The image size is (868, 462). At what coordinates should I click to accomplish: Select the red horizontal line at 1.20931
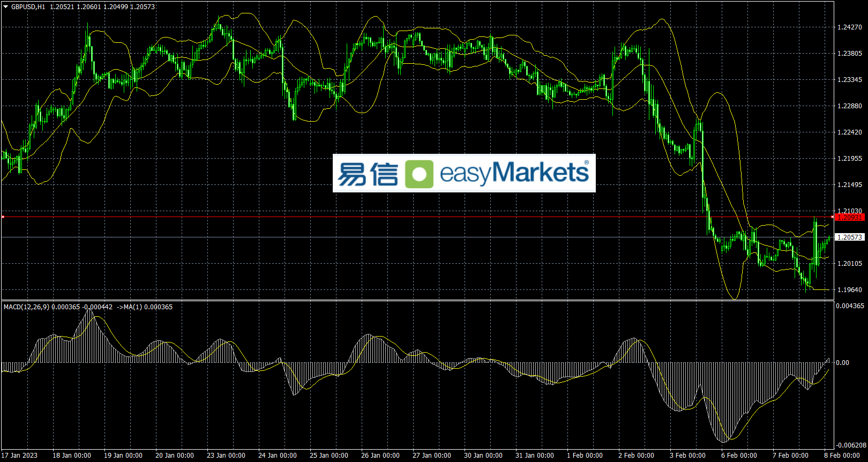click(417, 217)
